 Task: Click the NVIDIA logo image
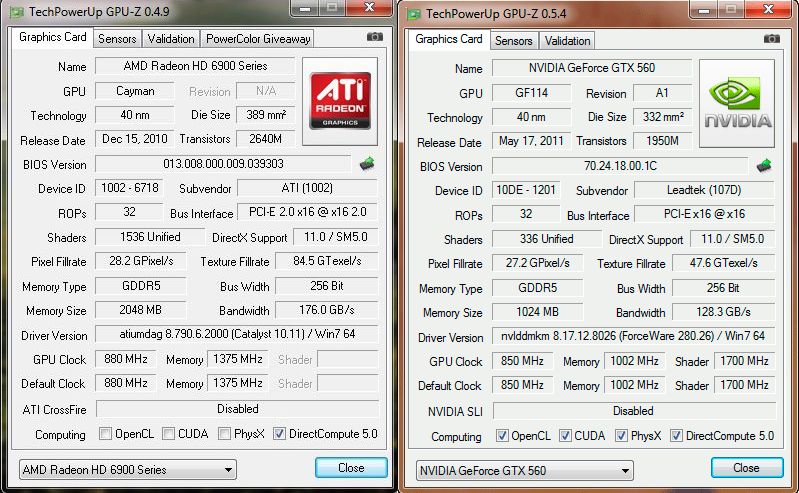tap(737, 103)
